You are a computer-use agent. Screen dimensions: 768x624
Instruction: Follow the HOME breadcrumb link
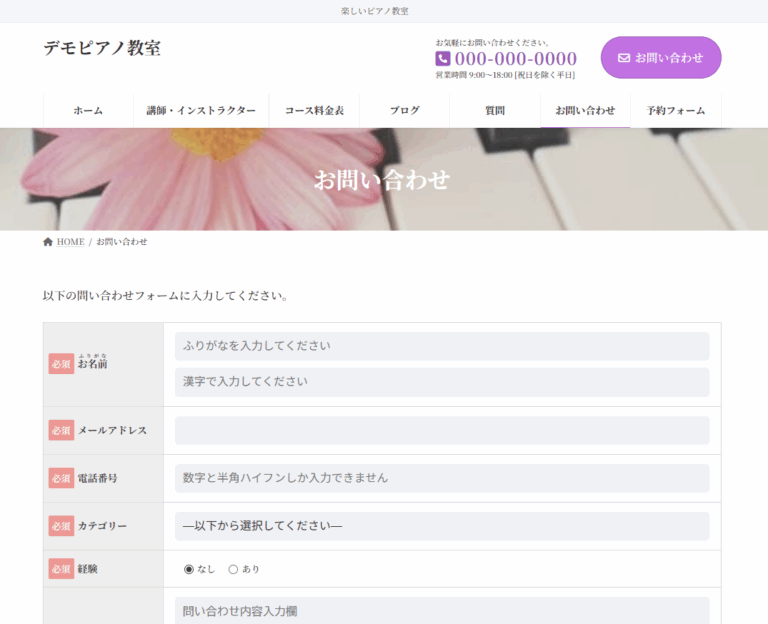tap(70, 242)
